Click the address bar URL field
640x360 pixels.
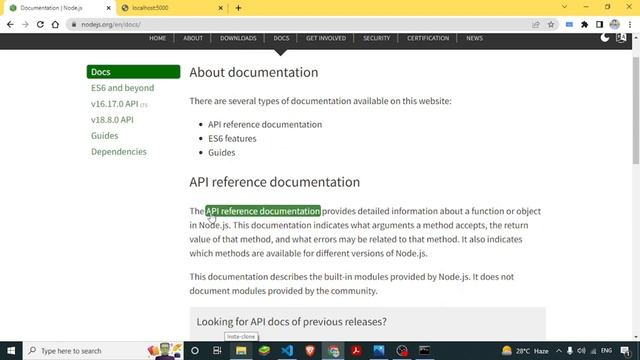point(302,24)
